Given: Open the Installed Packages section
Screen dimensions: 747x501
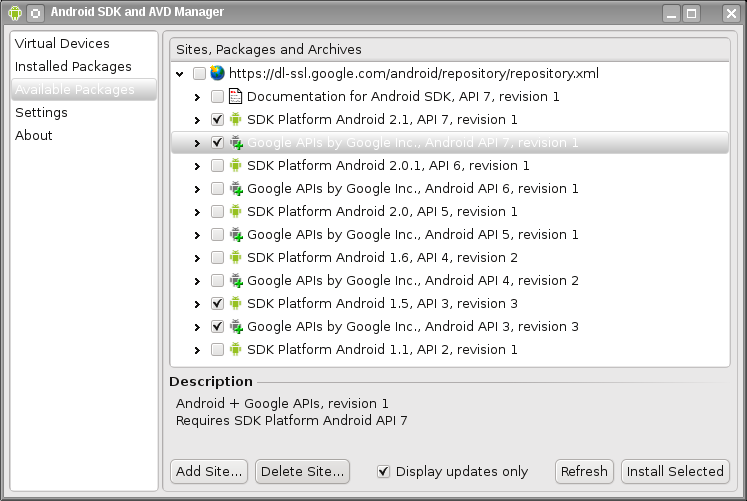Looking at the screenshot, I should click(x=73, y=66).
